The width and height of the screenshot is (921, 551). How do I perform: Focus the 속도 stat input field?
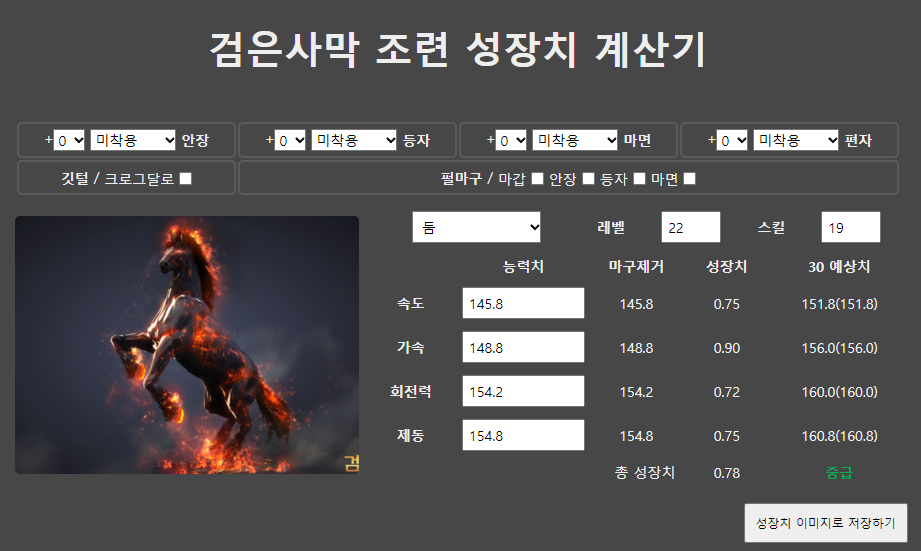[x=523, y=304]
